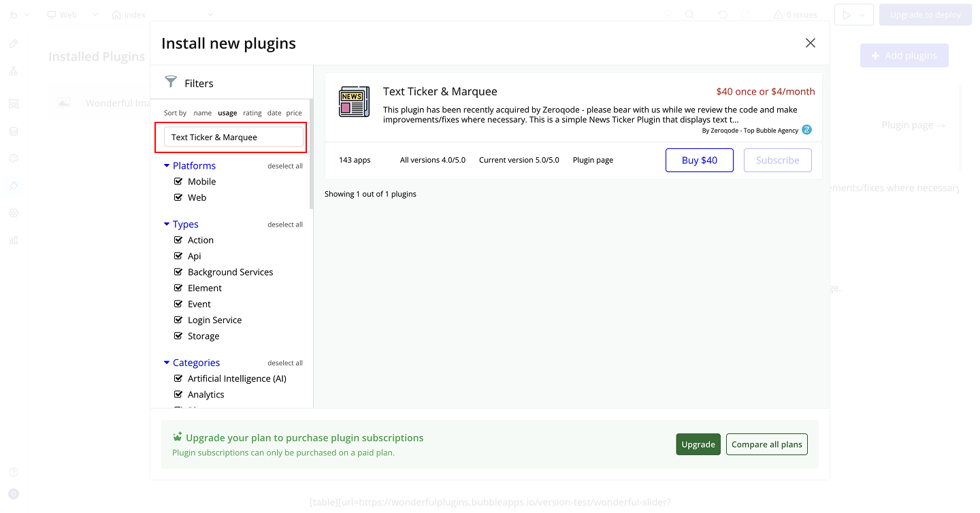
Task: Collapse the Types filter section
Action: pyautogui.click(x=167, y=225)
